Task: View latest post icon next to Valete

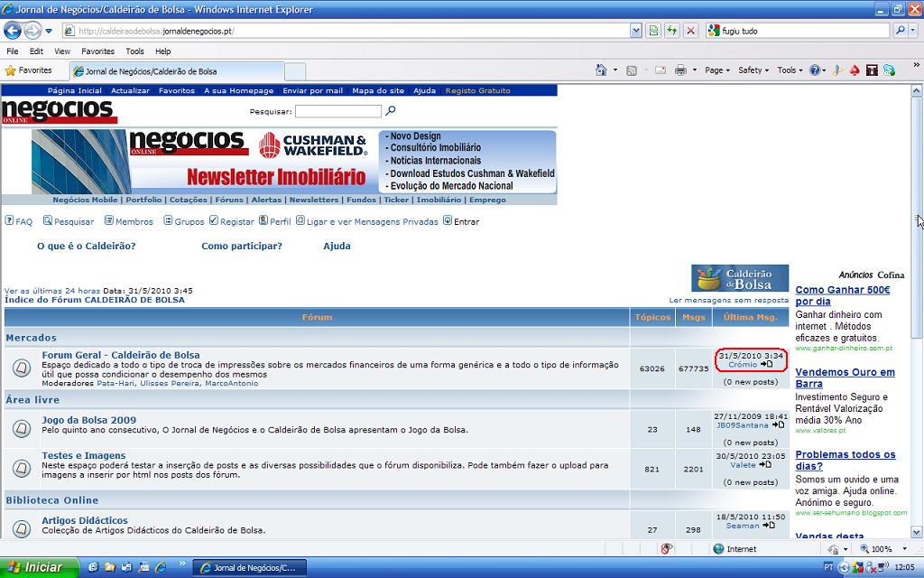Action: [x=765, y=464]
